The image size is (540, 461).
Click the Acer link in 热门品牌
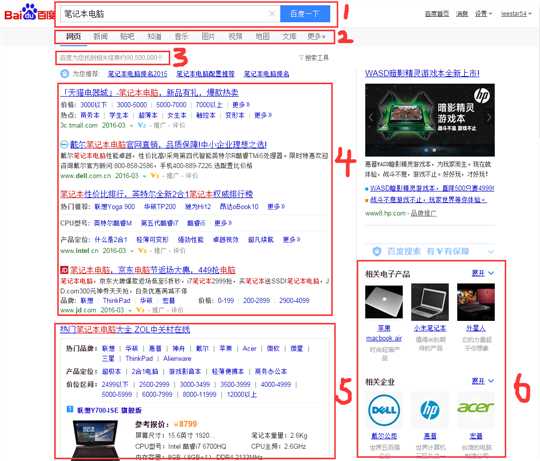pyautogui.click(x=249, y=348)
